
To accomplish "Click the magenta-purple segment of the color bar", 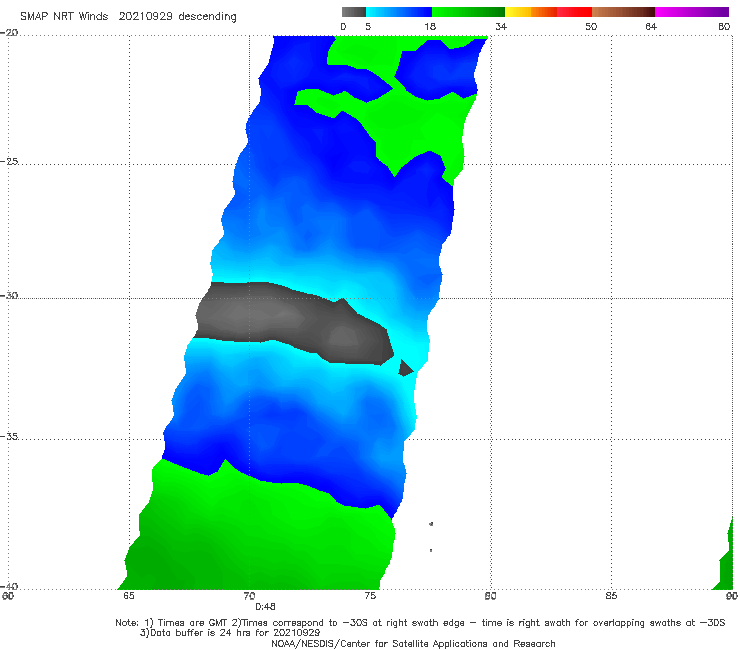I will click(x=692, y=12).
